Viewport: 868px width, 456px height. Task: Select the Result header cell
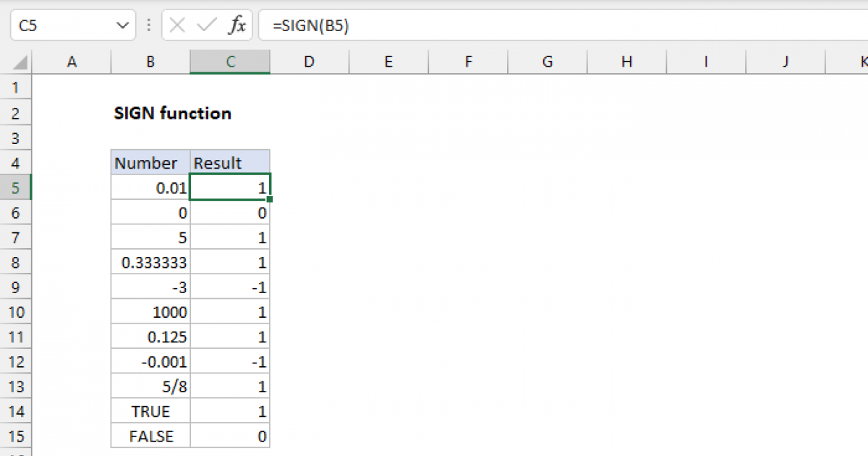(230, 163)
